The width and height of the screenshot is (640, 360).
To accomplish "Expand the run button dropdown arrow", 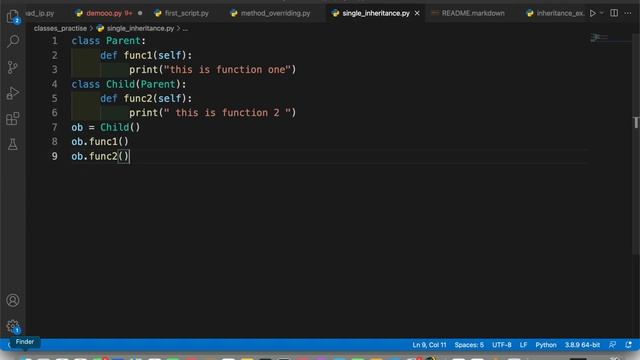I will click(601, 13).
